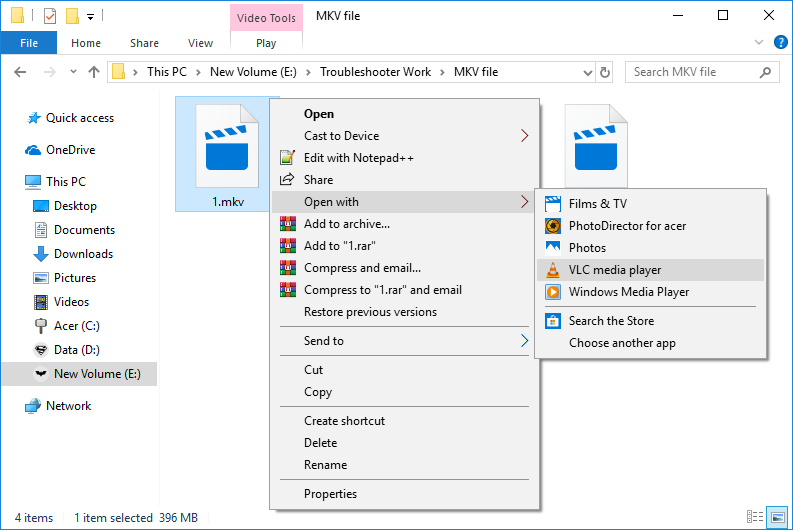The image size is (793, 530).
Task: Go back with the Back arrow
Action: (x=20, y=72)
